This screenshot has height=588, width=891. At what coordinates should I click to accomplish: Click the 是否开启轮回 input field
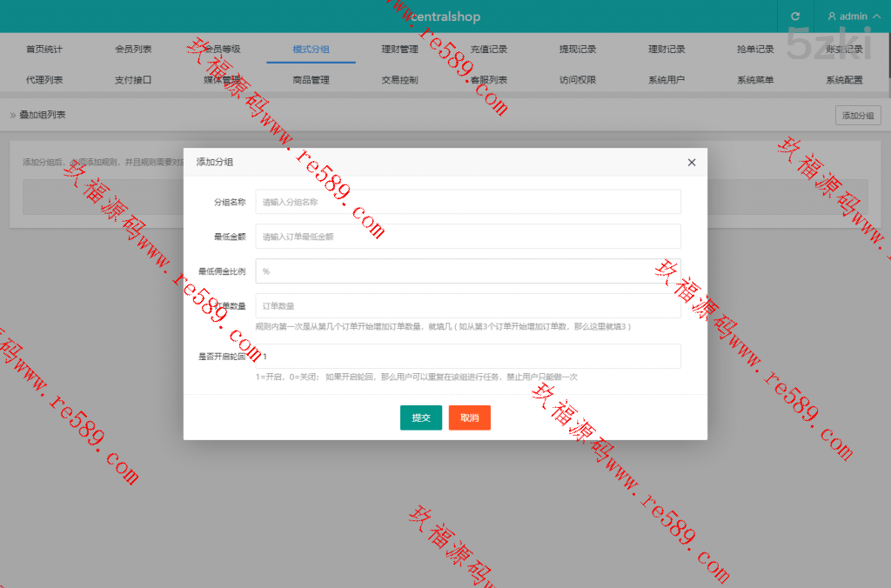coord(468,357)
